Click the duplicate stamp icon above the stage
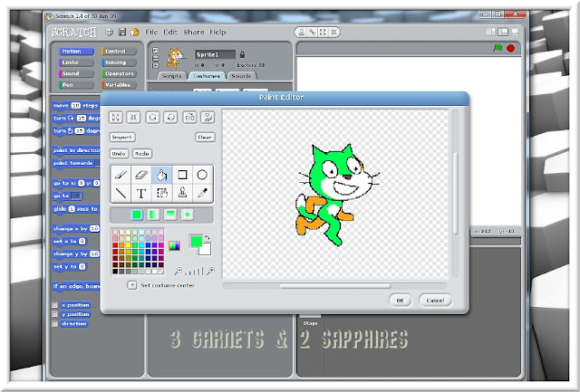The height and width of the screenshot is (392, 580). (x=302, y=33)
